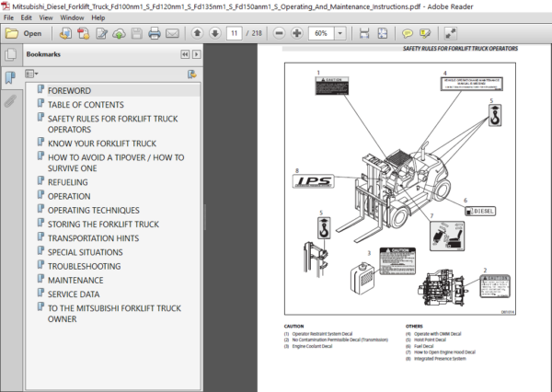This screenshot has width=552, height=392.
Task: Go to next page with down arrow
Action: coord(214,33)
